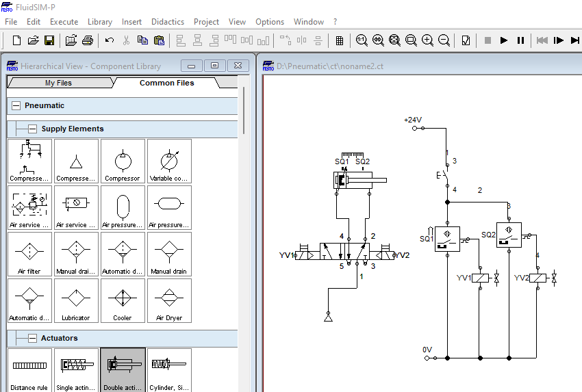Select the YV1 relay coil in the circuit
The width and height of the screenshot is (582, 392).
480,278
